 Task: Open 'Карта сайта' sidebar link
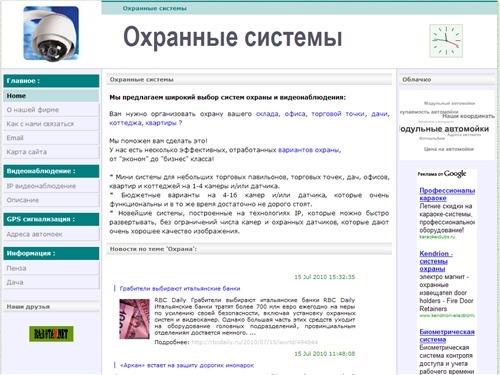(51, 152)
